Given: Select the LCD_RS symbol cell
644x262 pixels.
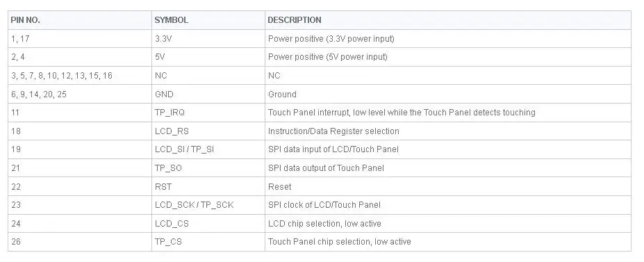Looking at the screenshot, I should [x=208, y=131].
